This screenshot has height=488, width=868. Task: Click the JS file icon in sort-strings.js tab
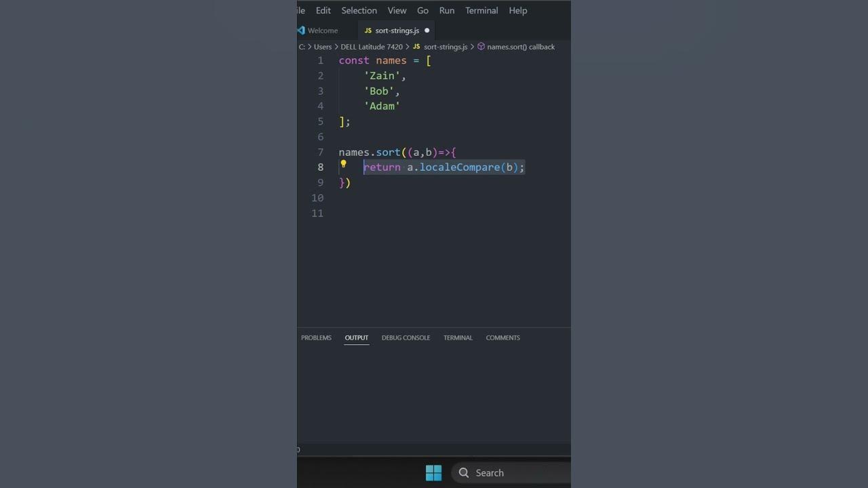point(368,30)
